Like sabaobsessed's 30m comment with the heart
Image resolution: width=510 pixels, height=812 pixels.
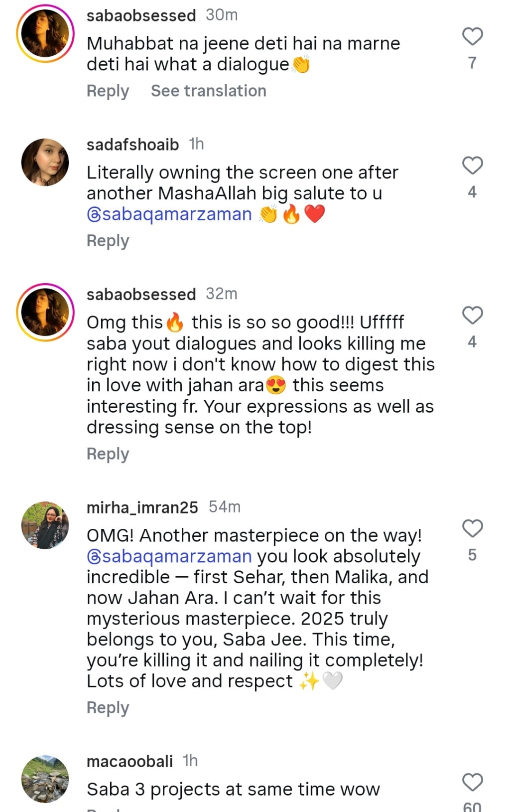472,37
